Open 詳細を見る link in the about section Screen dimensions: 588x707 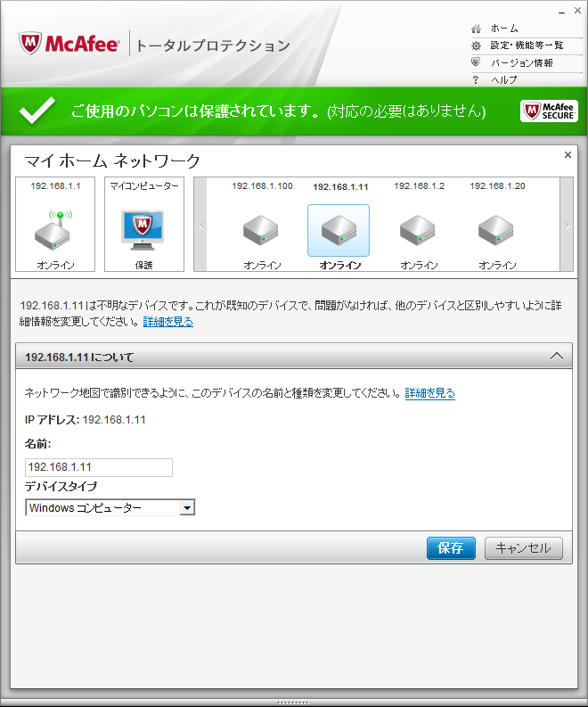[429, 392]
